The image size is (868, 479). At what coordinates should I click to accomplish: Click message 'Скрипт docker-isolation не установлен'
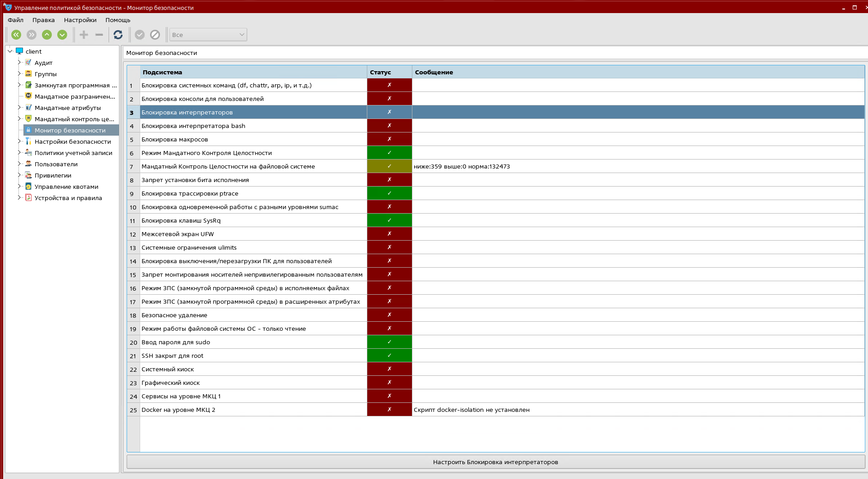pyautogui.click(x=471, y=410)
